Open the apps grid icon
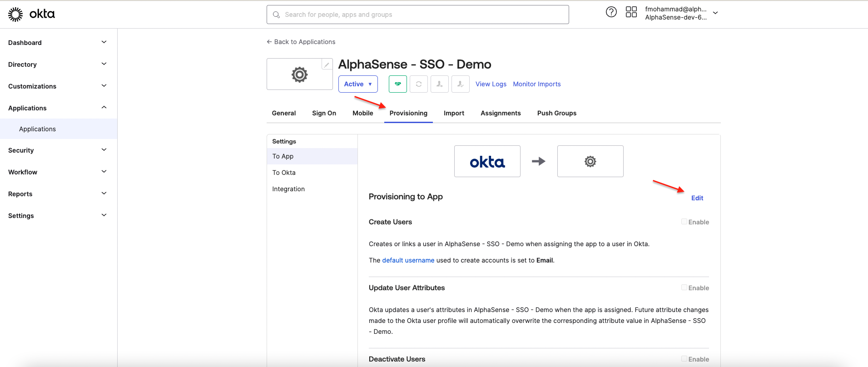This screenshot has width=868, height=367. pyautogui.click(x=631, y=12)
